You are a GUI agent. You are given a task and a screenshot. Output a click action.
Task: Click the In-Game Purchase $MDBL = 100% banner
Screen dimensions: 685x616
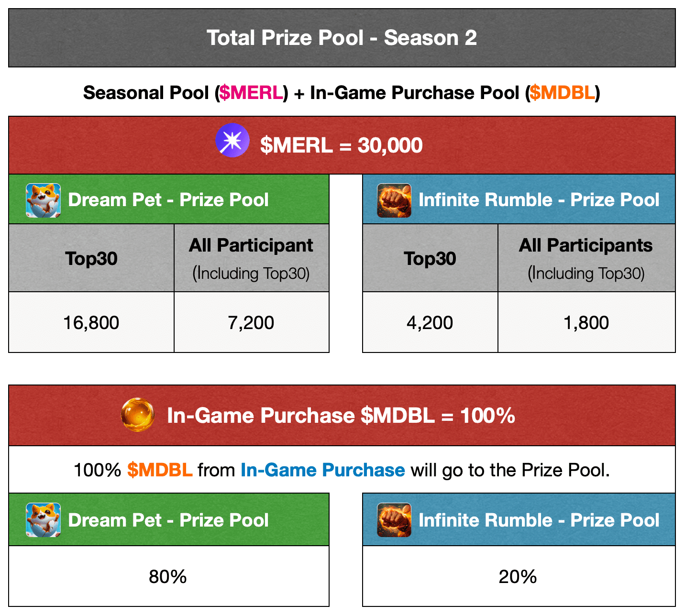(342, 415)
